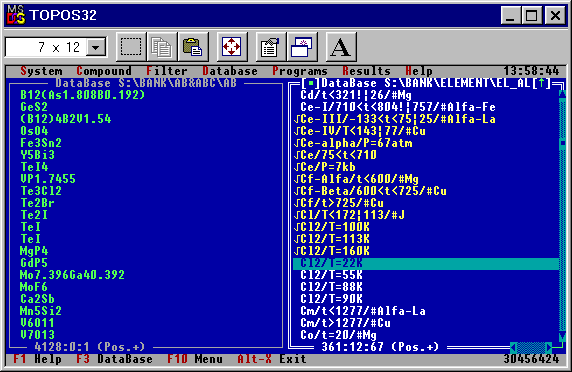Click the Mark selection toolbar icon

131,47
